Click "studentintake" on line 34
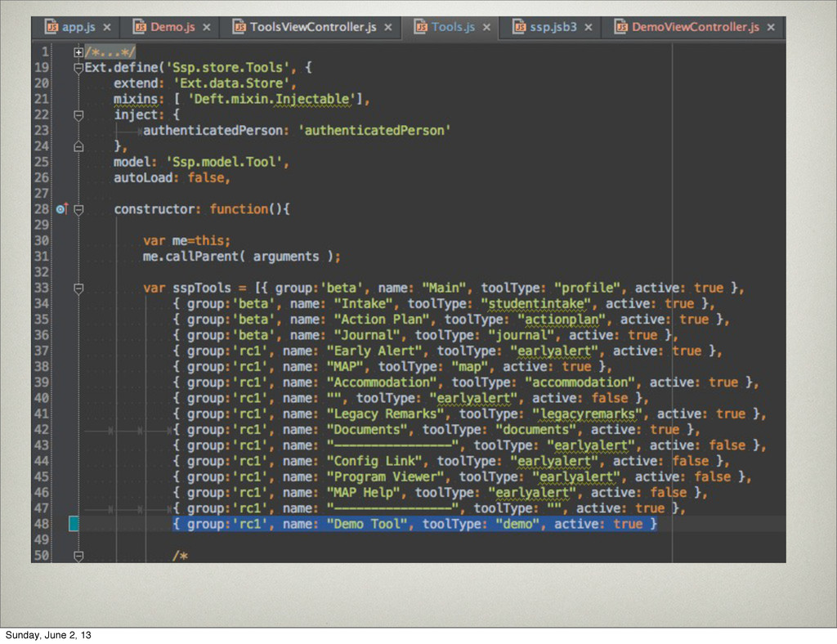The height and width of the screenshot is (644, 837). point(536,303)
